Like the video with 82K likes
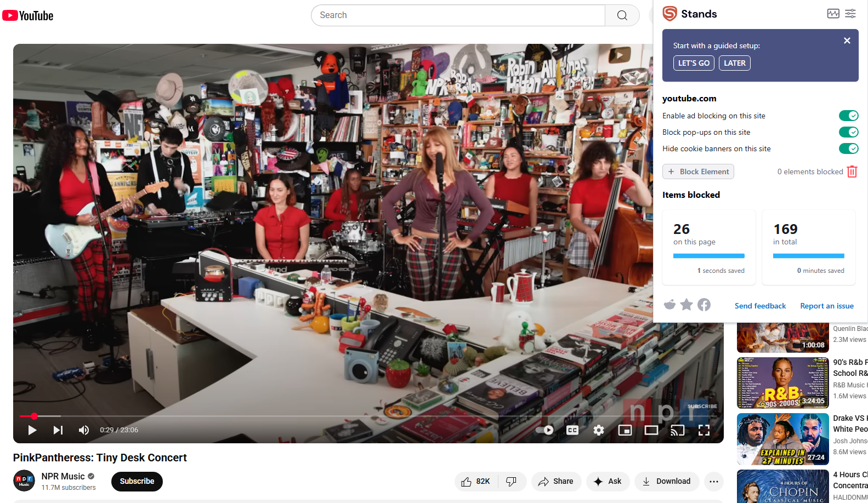 [x=476, y=481]
